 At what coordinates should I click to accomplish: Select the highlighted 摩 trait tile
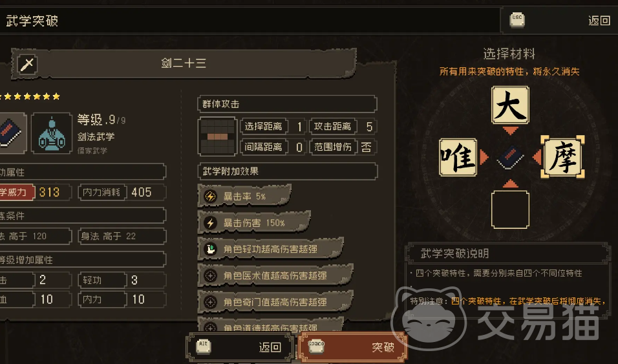(x=562, y=157)
